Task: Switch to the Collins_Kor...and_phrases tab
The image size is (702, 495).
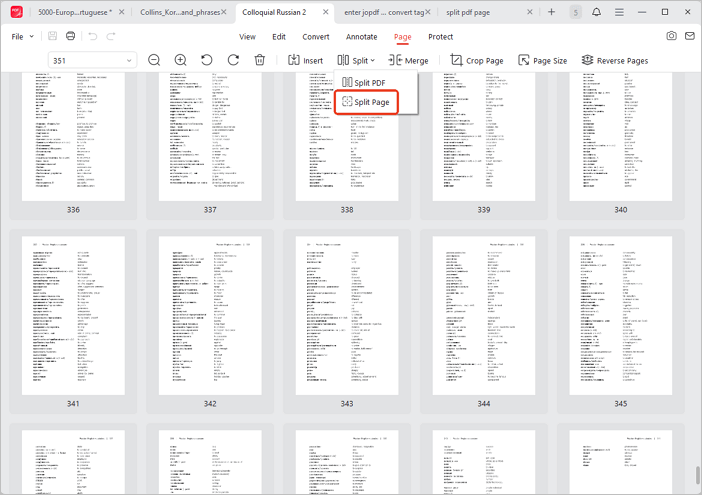Action: pos(180,12)
